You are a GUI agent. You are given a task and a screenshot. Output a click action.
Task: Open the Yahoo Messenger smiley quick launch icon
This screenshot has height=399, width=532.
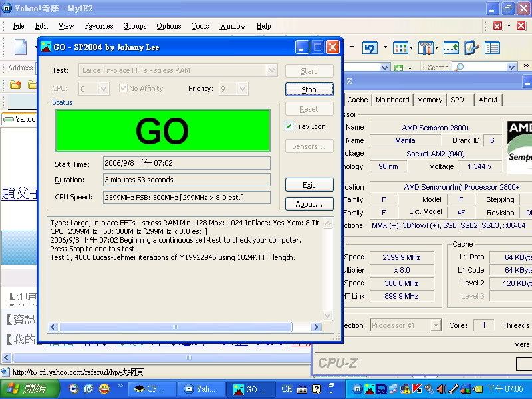pyautogui.click(x=104, y=388)
